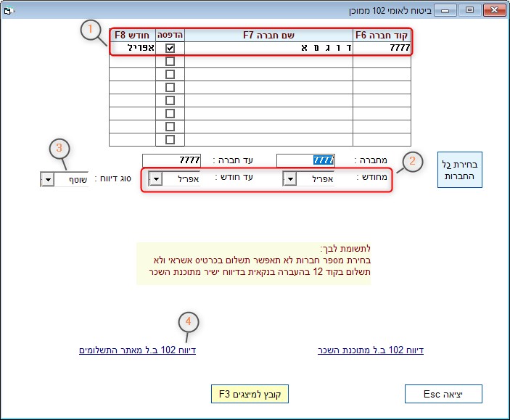Click the הדפסה column header
Viewport: 510px width, 420px height.
pyautogui.click(x=170, y=35)
